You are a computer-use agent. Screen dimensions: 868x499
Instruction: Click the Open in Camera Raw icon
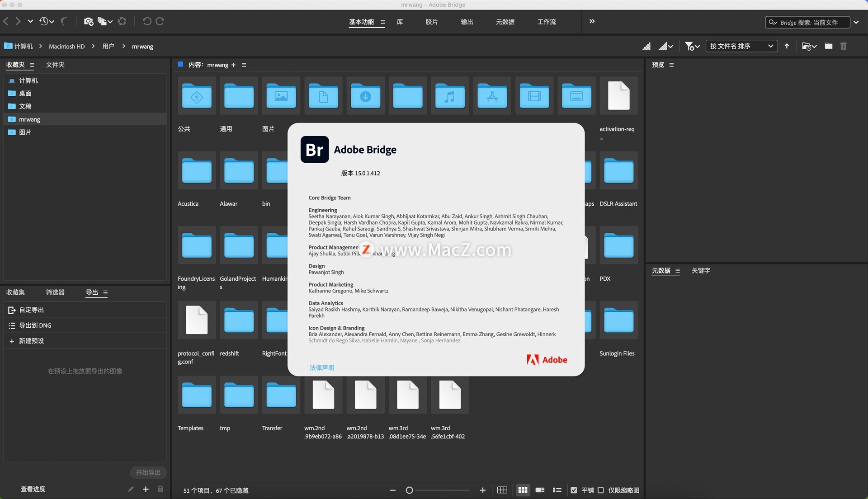pos(122,21)
